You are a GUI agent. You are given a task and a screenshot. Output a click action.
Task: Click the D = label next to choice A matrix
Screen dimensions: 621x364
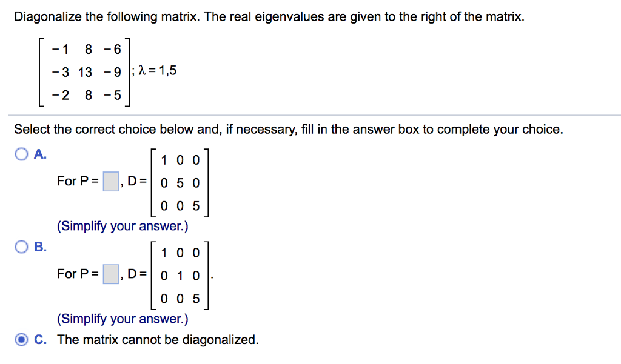pos(138,180)
